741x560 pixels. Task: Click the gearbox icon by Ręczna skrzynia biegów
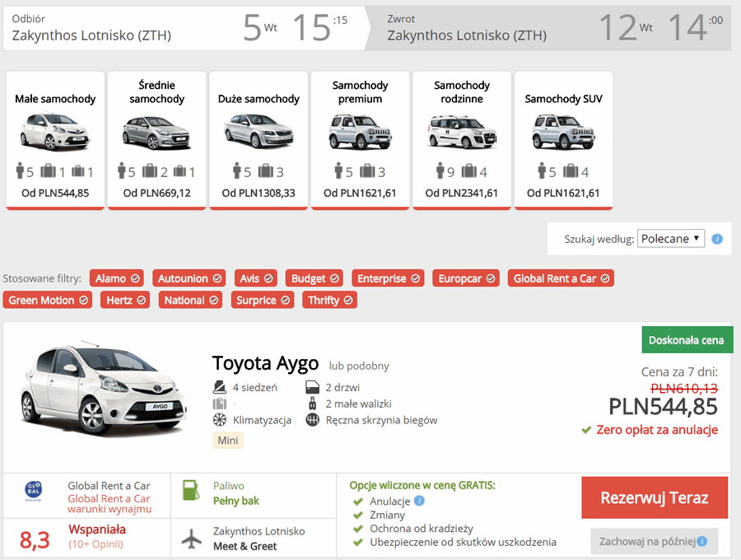point(312,420)
